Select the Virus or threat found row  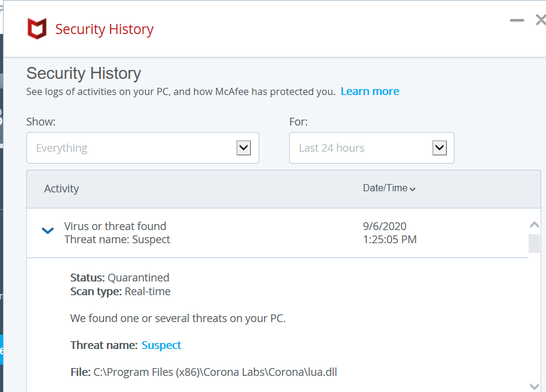(x=277, y=233)
